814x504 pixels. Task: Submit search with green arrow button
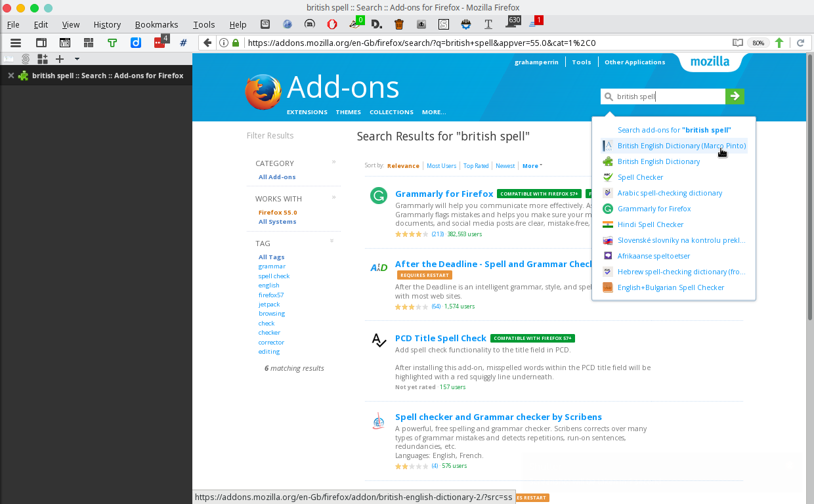pyautogui.click(x=735, y=96)
